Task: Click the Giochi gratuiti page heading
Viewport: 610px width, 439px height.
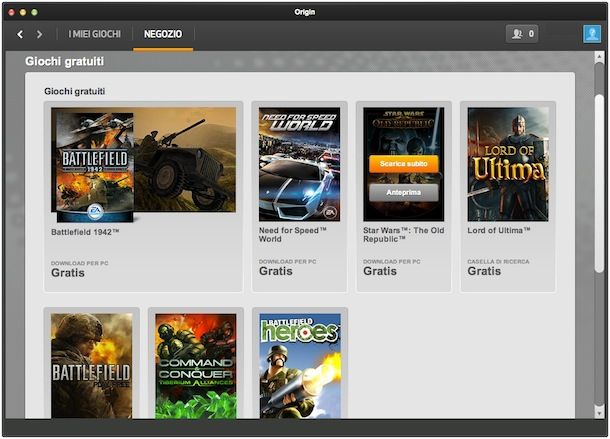Action: (65, 61)
